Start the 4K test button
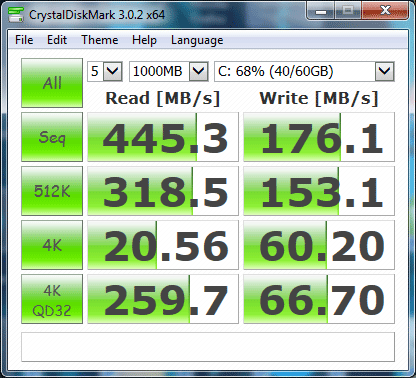Viewport: 416px width, 378px height. [52, 245]
